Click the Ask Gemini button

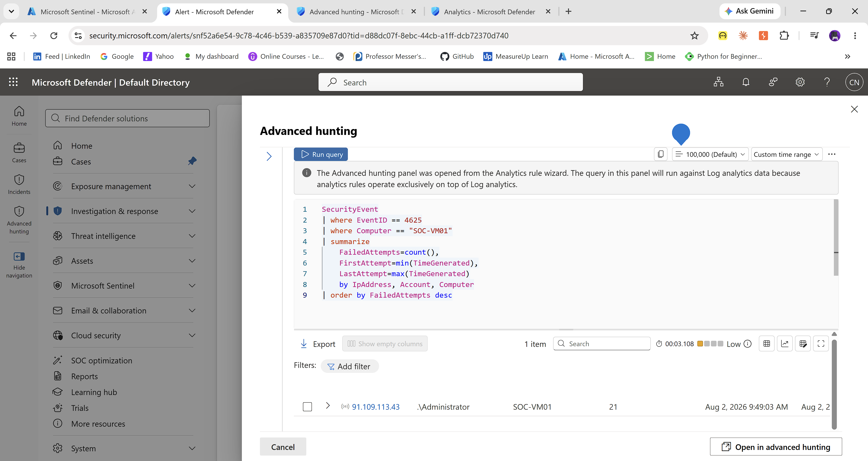coord(750,11)
